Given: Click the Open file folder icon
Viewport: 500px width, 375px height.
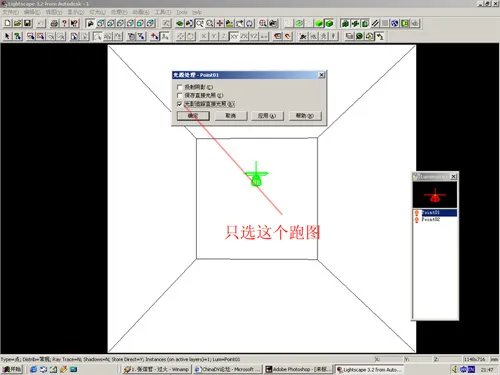Looking at the screenshot, I should [x=18, y=23].
